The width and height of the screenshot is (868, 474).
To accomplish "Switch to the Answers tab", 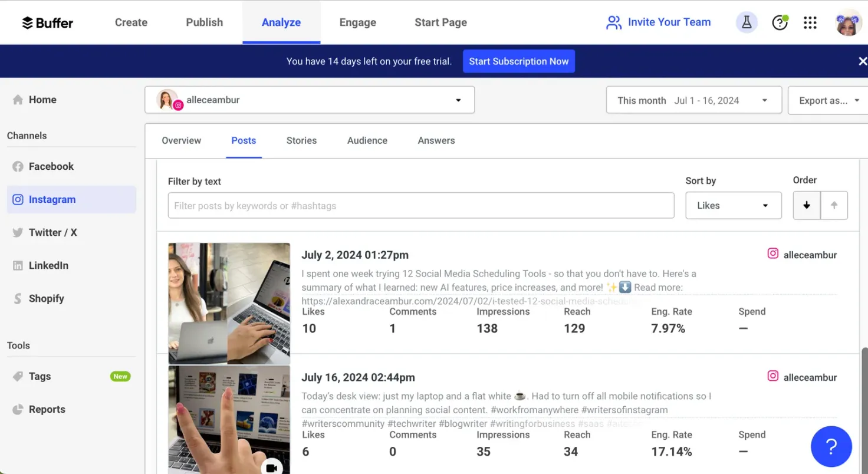I will (x=436, y=140).
